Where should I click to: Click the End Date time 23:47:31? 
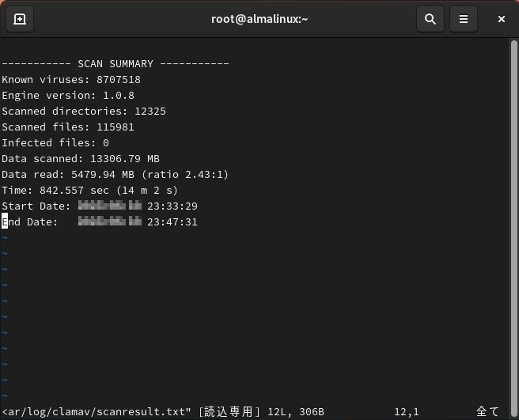click(172, 221)
